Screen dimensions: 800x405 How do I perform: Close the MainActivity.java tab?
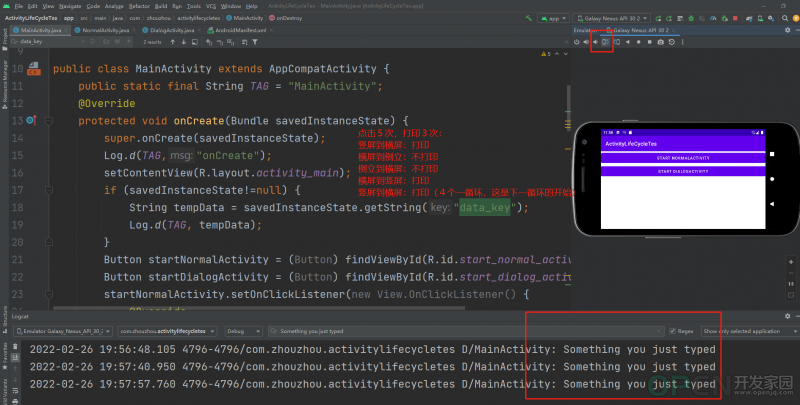(66, 30)
